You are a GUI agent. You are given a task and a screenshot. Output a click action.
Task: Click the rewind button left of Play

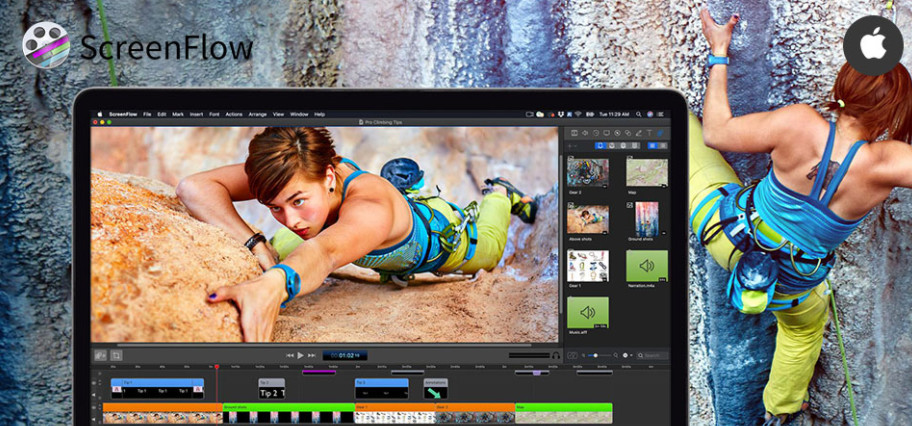(290, 355)
